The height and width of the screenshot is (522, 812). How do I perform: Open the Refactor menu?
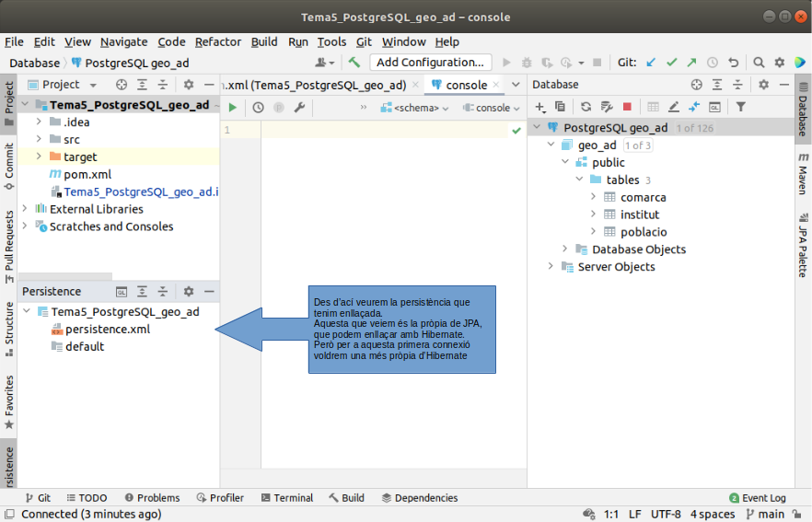[x=218, y=42]
